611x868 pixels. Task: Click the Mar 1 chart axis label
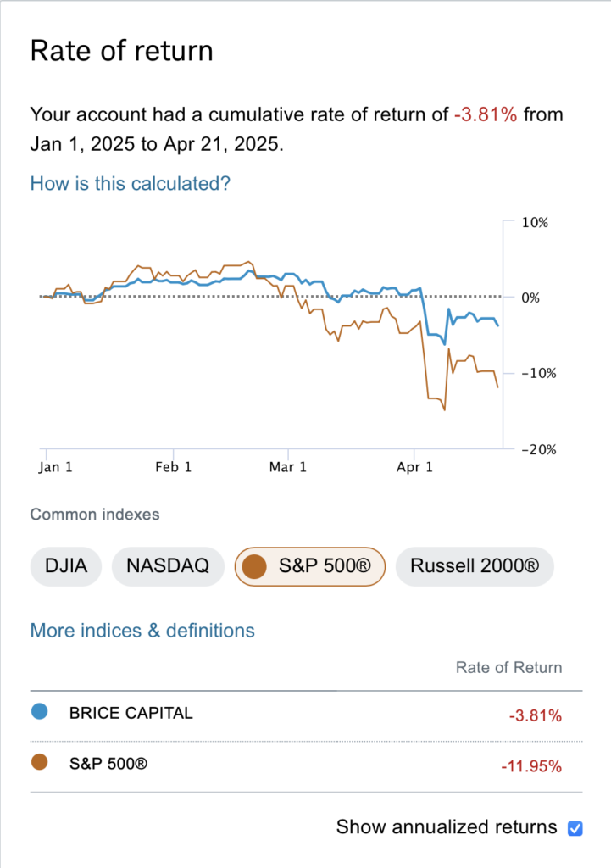pyautogui.click(x=289, y=467)
